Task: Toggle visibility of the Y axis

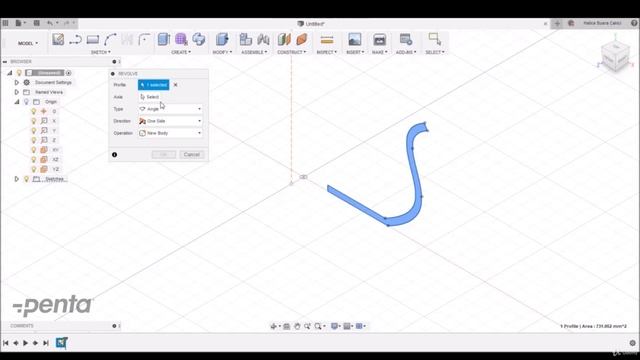Action: pos(34,131)
